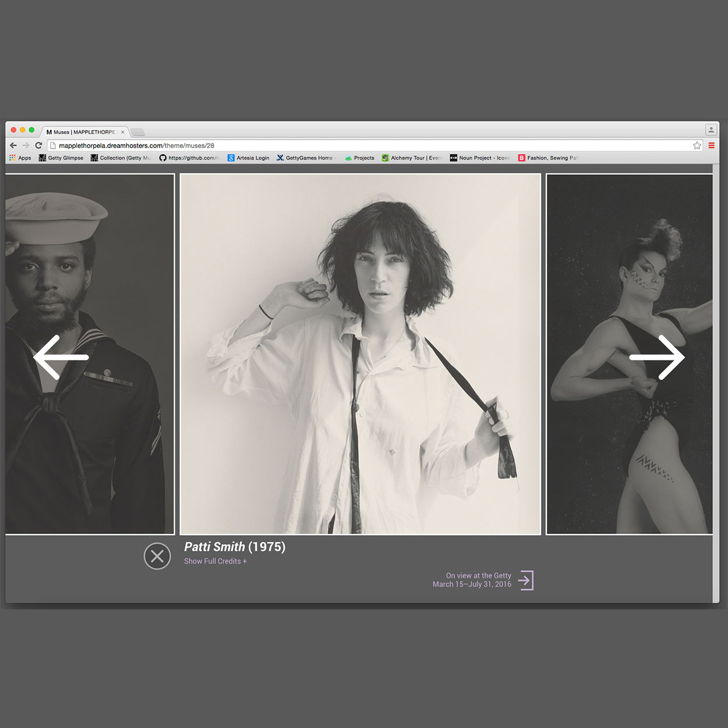Select the Muses | MAPPLETHORPE tab
The image size is (728, 728).
pos(82,132)
